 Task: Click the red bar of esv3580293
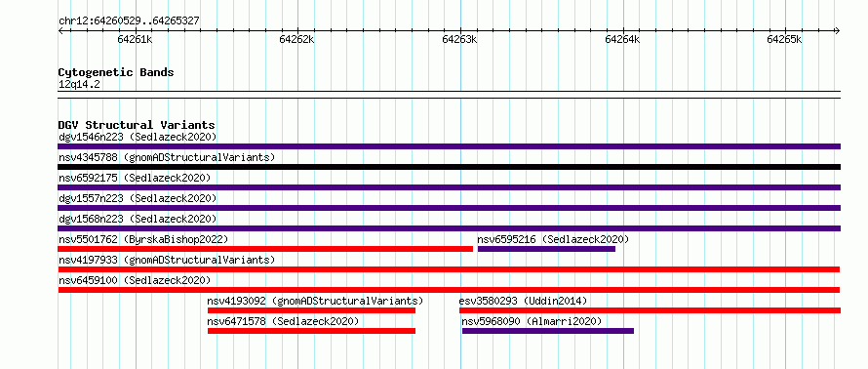tap(650, 310)
